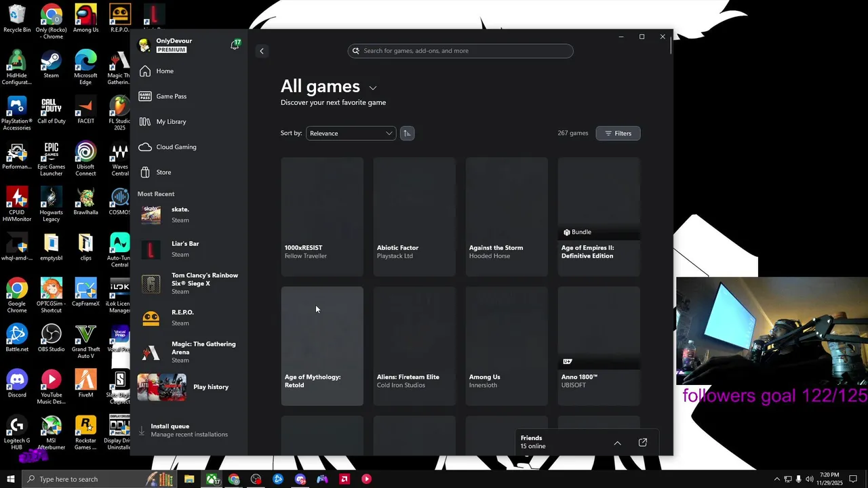Open Game Pass in the sidebar

[x=190, y=96]
